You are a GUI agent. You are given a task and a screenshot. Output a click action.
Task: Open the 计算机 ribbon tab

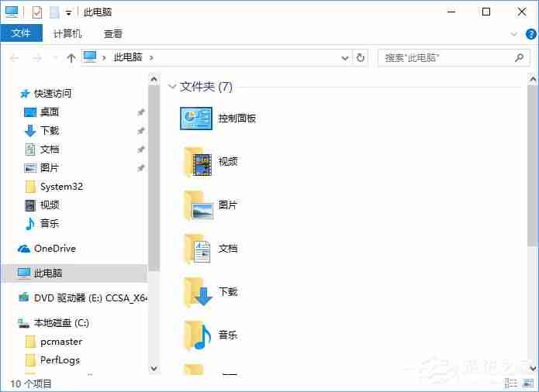67,33
